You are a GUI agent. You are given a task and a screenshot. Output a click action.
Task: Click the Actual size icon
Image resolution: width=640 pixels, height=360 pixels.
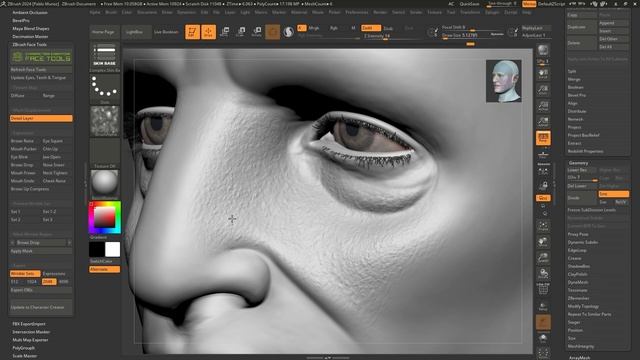(543, 106)
